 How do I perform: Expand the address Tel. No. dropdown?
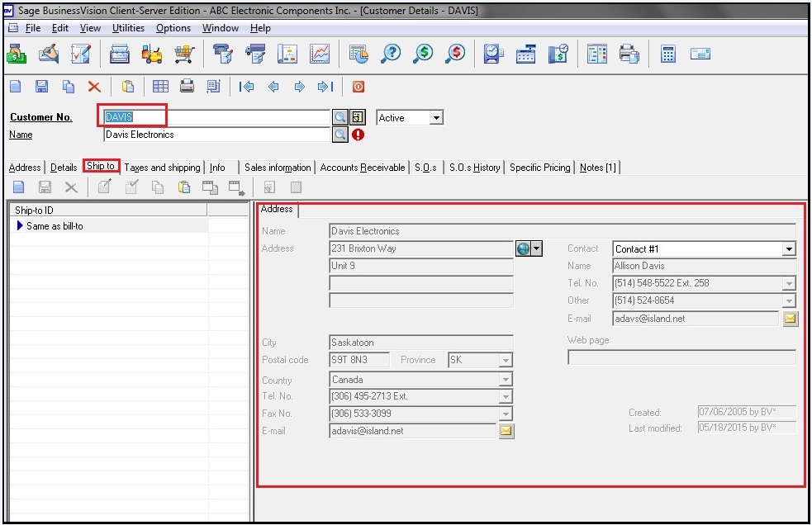pos(506,396)
